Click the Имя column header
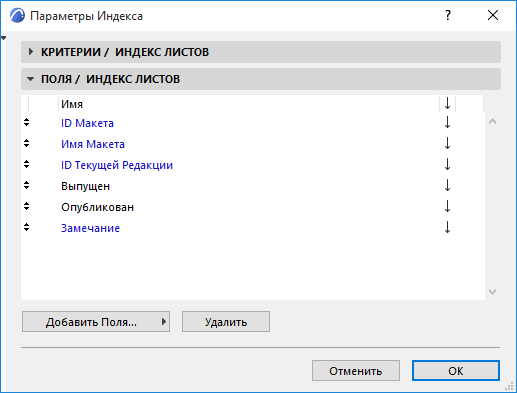Image resolution: width=517 pixels, height=393 pixels. pyautogui.click(x=249, y=104)
